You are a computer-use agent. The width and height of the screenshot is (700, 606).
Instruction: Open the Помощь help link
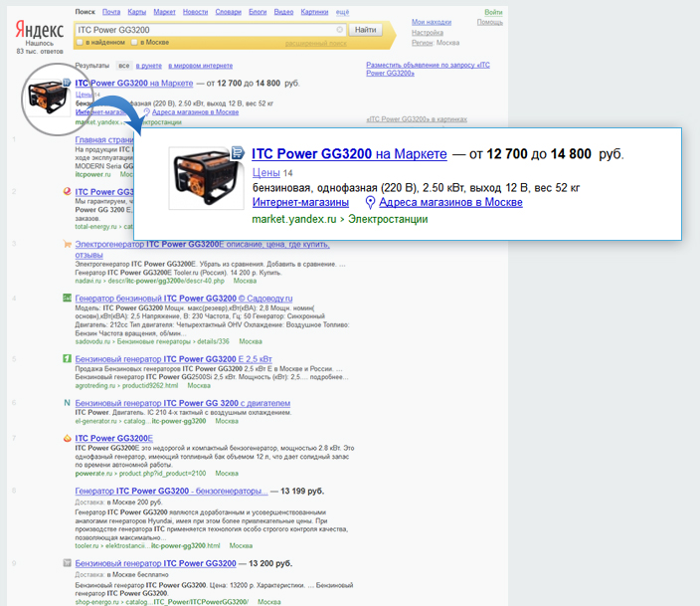pyautogui.click(x=490, y=22)
